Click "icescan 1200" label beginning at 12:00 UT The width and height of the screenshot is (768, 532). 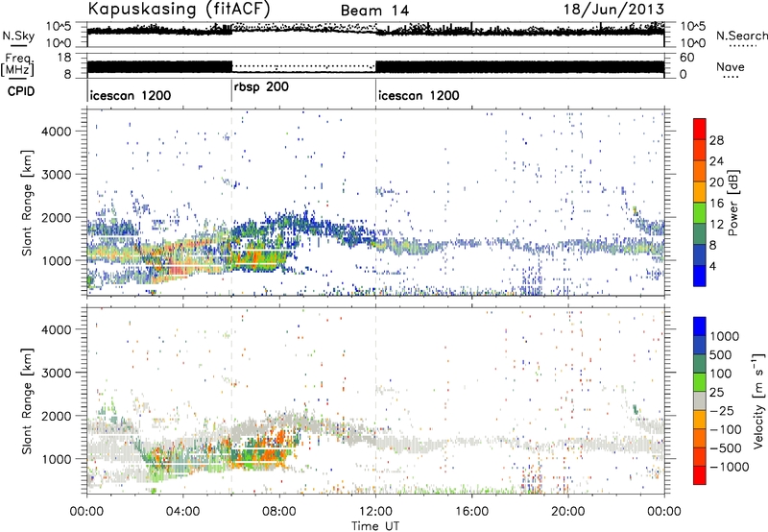tap(420, 95)
